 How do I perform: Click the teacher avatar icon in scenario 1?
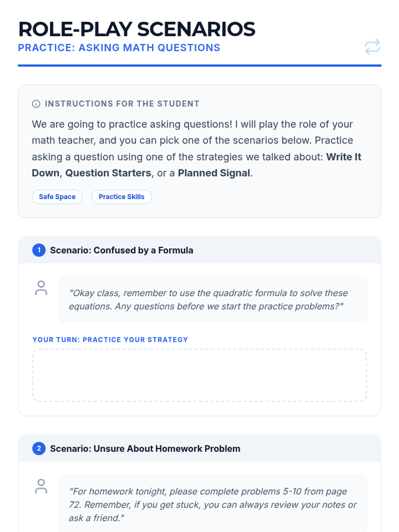click(41, 288)
